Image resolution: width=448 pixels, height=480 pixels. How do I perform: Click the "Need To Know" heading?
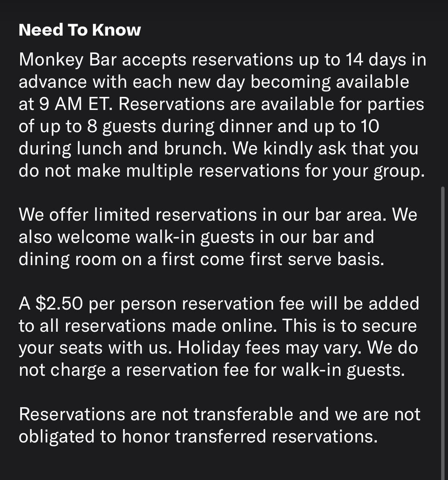click(80, 30)
